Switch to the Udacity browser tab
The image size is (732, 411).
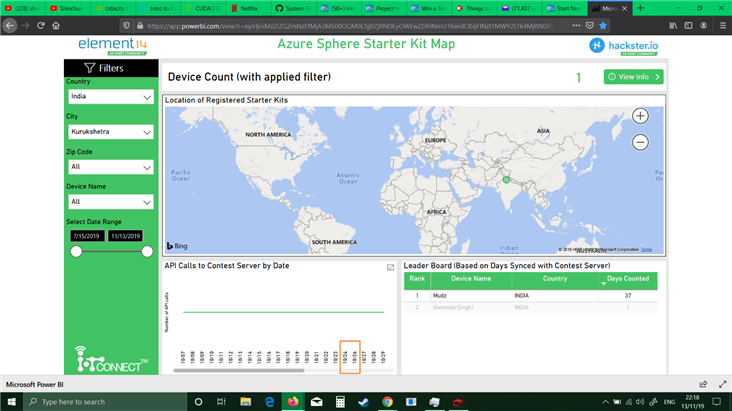[x=115, y=8]
